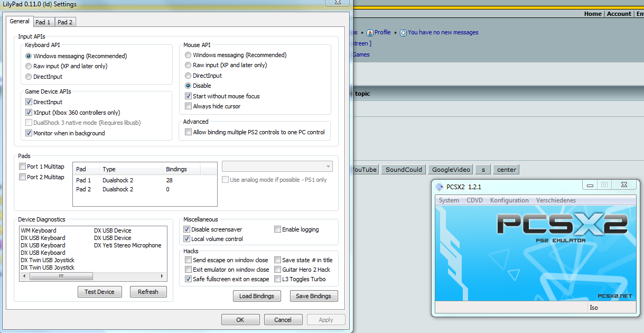Viewport: 644px width, 333px height.
Task: Enable L3 Toggles Turbo checkbox
Action: (x=277, y=279)
